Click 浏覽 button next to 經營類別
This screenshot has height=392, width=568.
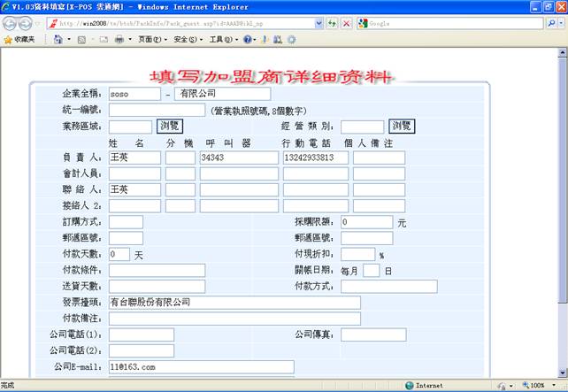402,127
